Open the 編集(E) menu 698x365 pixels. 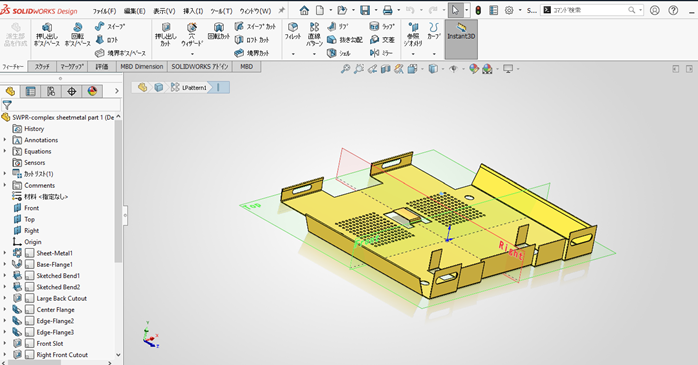134,11
